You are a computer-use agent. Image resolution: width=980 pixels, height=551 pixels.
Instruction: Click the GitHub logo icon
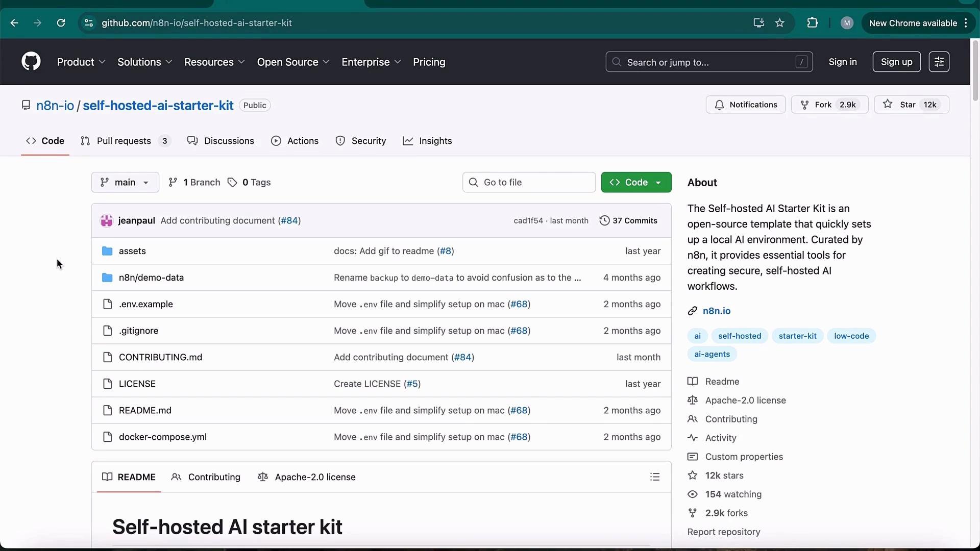(31, 62)
